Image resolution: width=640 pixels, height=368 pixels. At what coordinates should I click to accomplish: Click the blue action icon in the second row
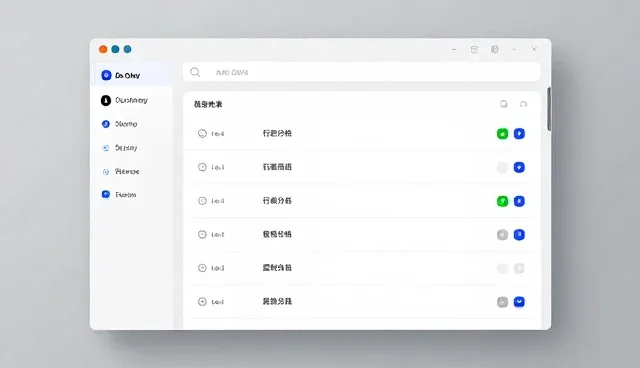(519, 167)
